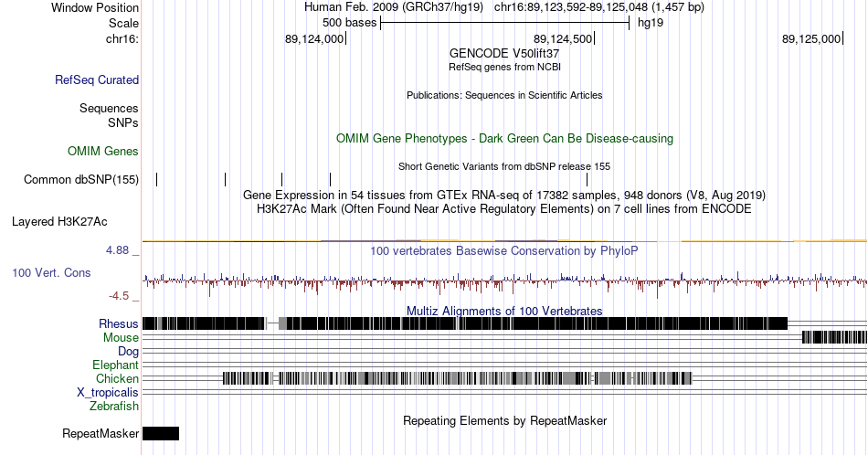Click the Rhesus alignment block
The height and width of the screenshot is (455, 868).
465,323
